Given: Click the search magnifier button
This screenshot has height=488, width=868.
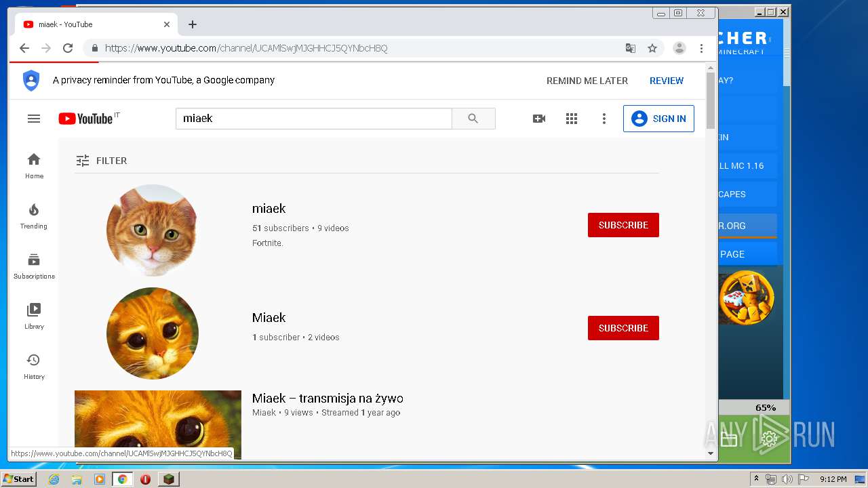Looking at the screenshot, I should point(473,119).
